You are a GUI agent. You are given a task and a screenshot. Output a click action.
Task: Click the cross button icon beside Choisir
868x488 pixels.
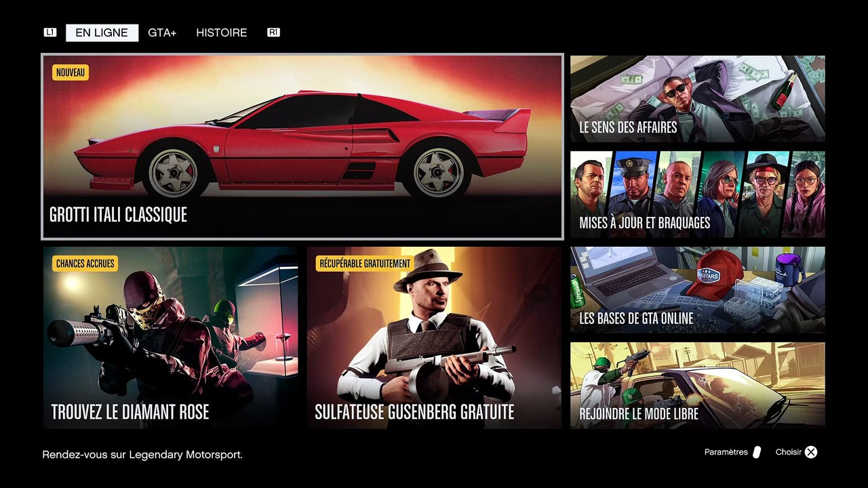pyautogui.click(x=811, y=452)
